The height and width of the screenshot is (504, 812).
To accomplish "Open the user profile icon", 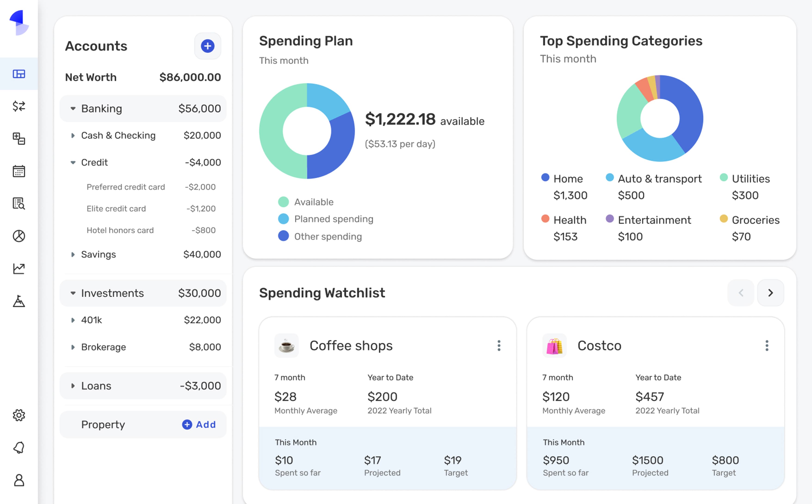I will [19, 480].
